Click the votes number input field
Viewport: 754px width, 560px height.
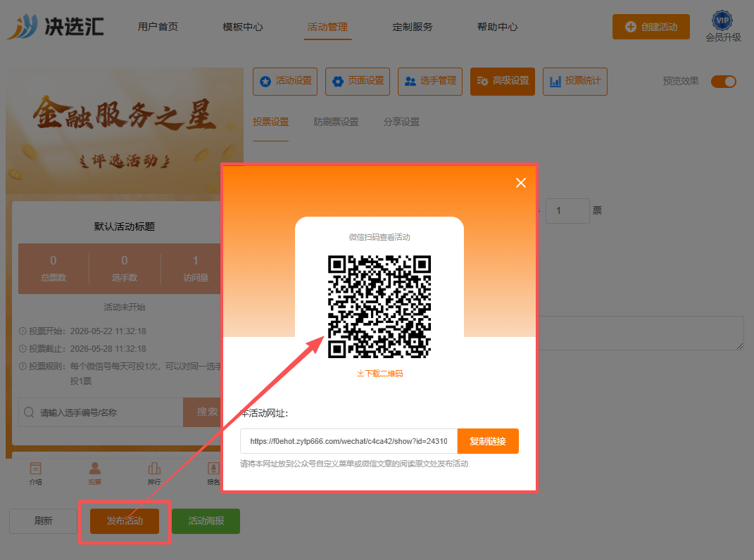point(567,210)
